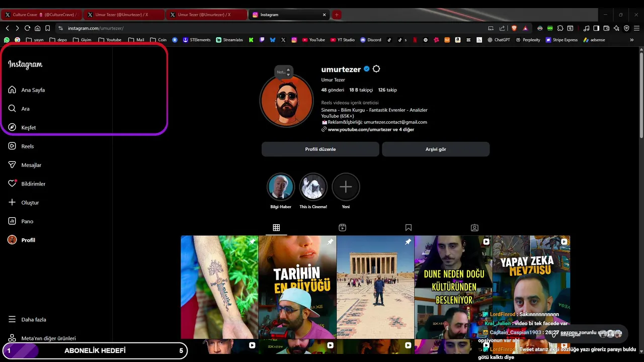Open DUNE NEDEN DOĞU KÜLTÜRÜNDEN reel

pyautogui.click(x=453, y=287)
